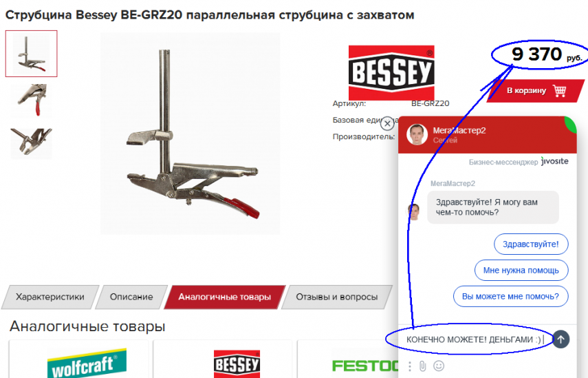This screenshot has width=588, height=378.
Task: Open the Описание tab
Action: (131, 297)
